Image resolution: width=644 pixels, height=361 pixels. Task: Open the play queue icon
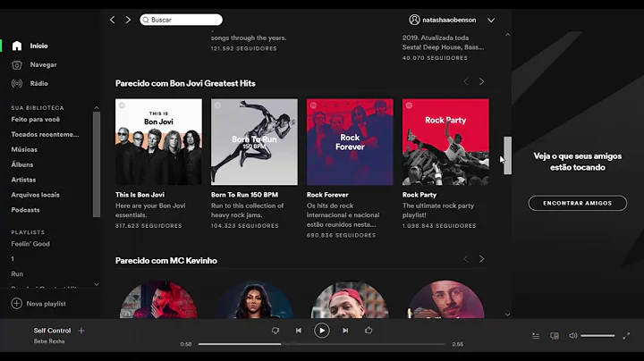(536, 336)
